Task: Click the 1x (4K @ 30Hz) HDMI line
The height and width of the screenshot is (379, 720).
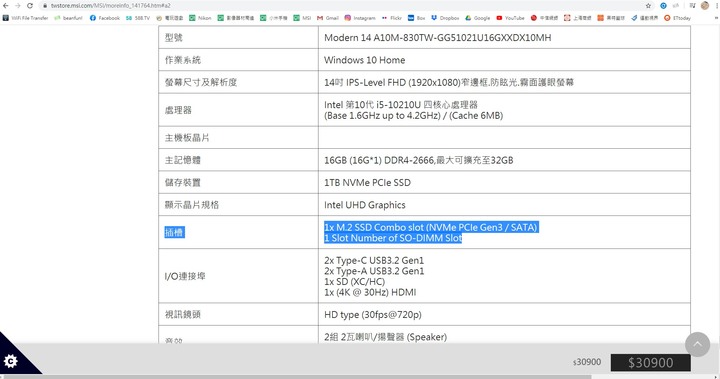Action: coord(370,292)
